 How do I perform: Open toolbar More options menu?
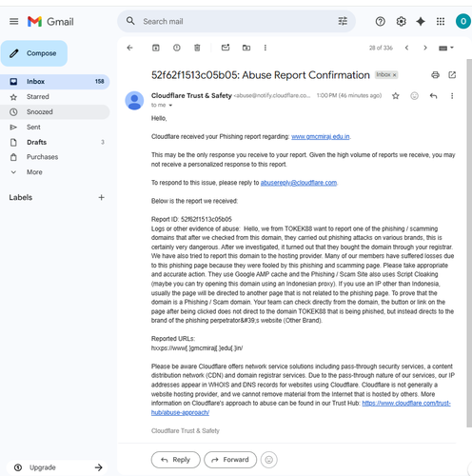pyautogui.click(x=265, y=48)
